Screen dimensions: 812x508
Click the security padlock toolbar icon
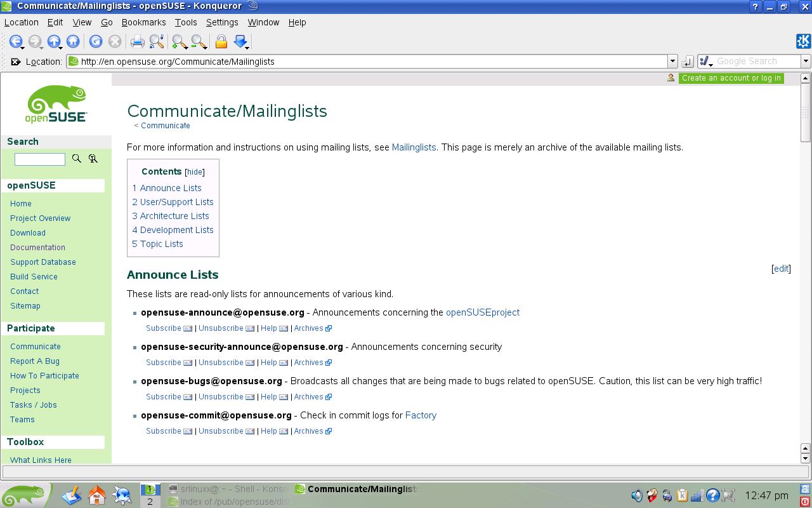pyautogui.click(x=221, y=42)
